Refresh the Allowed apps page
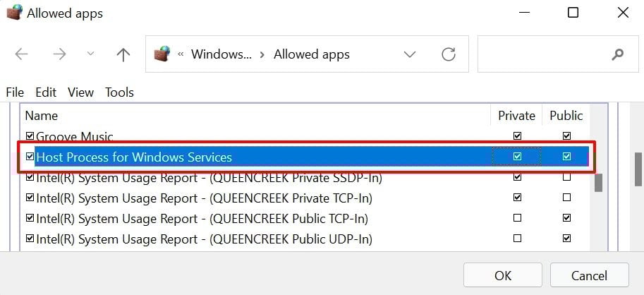Screen dimensions: 644x295 [x=448, y=54]
